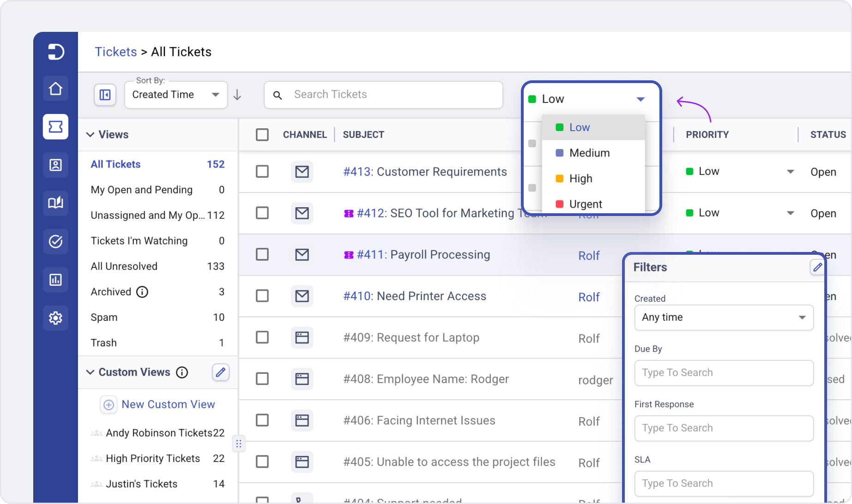
Task: Choose Medium from the priority menu
Action: (x=589, y=153)
